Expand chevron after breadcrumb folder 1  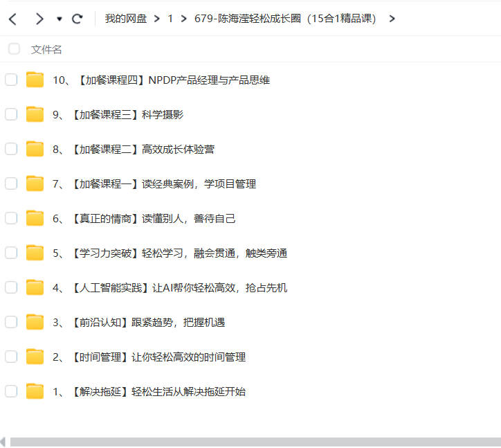[183, 19]
